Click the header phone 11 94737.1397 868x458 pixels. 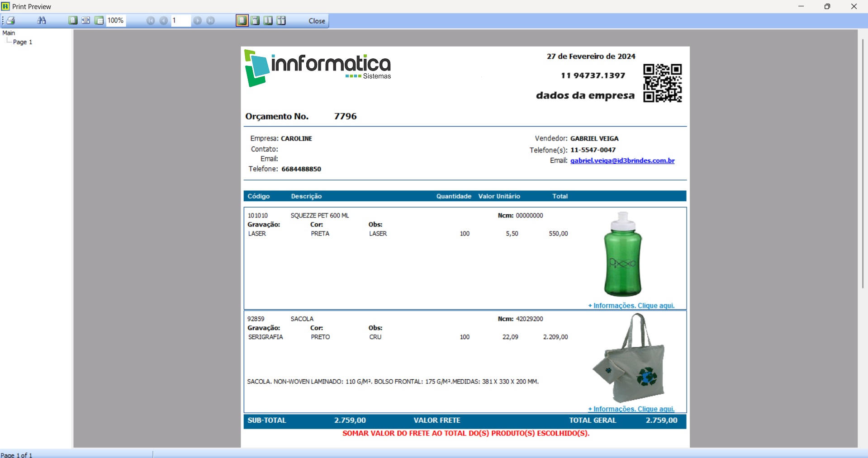[x=593, y=76]
